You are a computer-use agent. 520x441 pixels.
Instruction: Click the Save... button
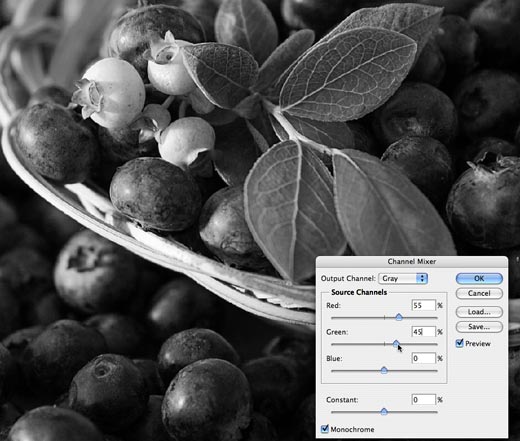click(x=479, y=327)
